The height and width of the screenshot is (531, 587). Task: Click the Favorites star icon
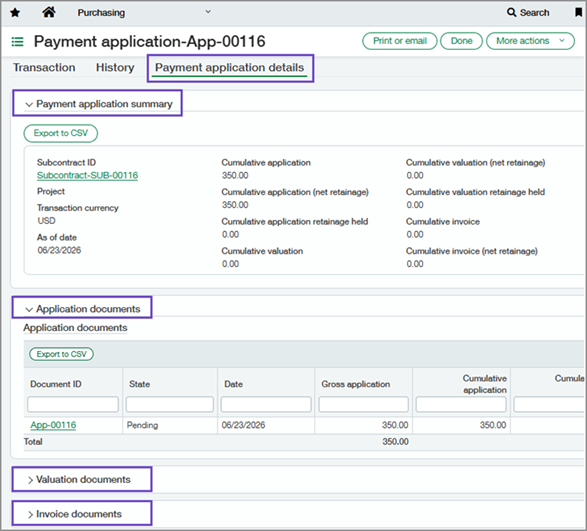click(15, 13)
